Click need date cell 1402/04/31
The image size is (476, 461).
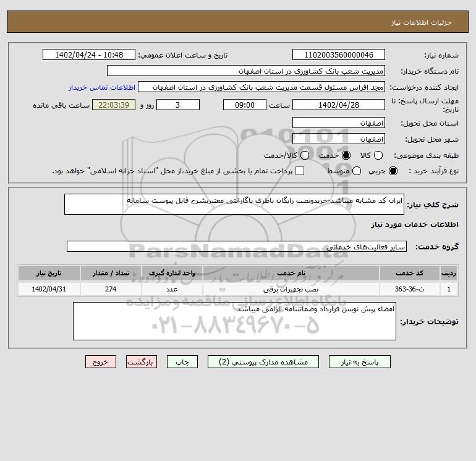coord(49,289)
